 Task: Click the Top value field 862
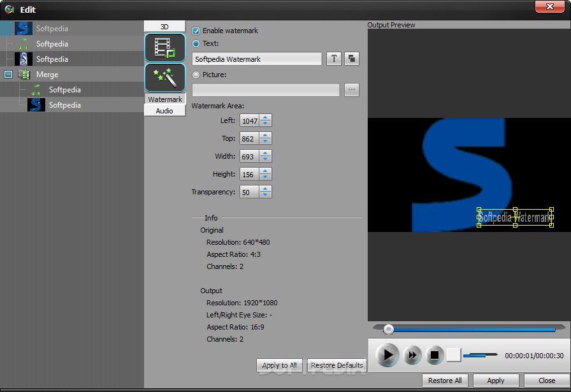(x=249, y=138)
